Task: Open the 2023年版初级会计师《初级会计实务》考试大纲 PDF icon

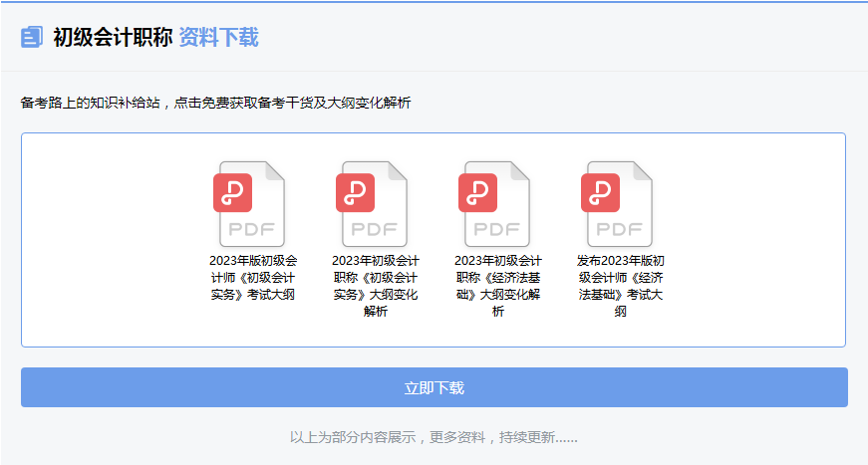Action: (249, 204)
